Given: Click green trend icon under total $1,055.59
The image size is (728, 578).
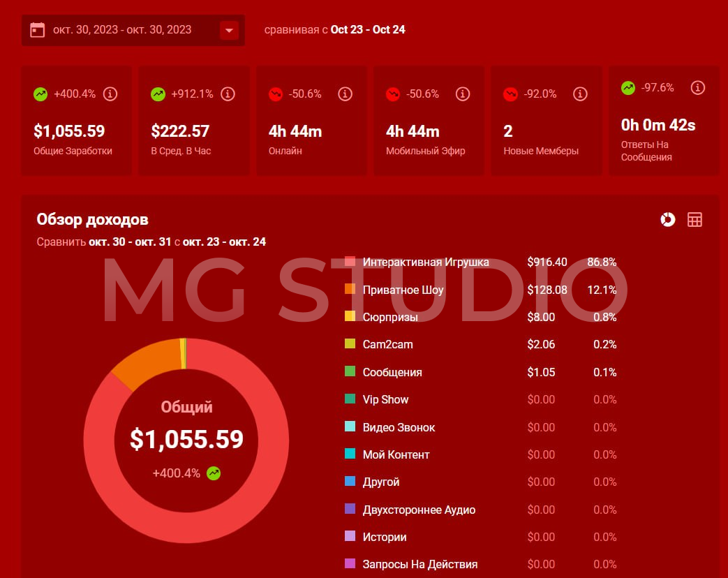Looking at the screenshot, I should 214,473.
